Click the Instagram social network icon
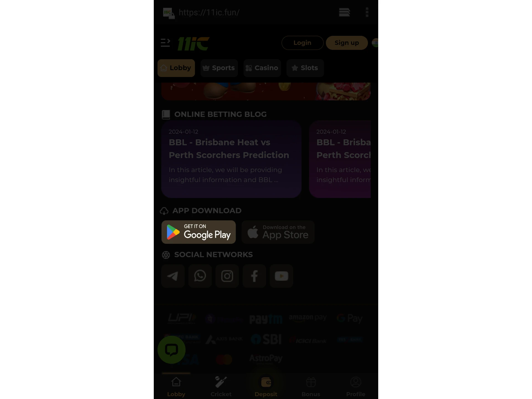 click(x=227, y=276)
